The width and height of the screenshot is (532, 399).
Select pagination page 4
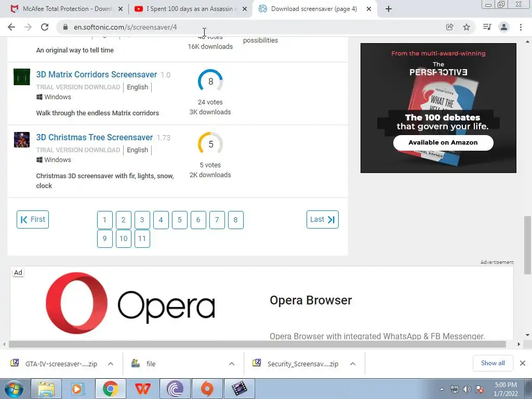pos(161,220)
